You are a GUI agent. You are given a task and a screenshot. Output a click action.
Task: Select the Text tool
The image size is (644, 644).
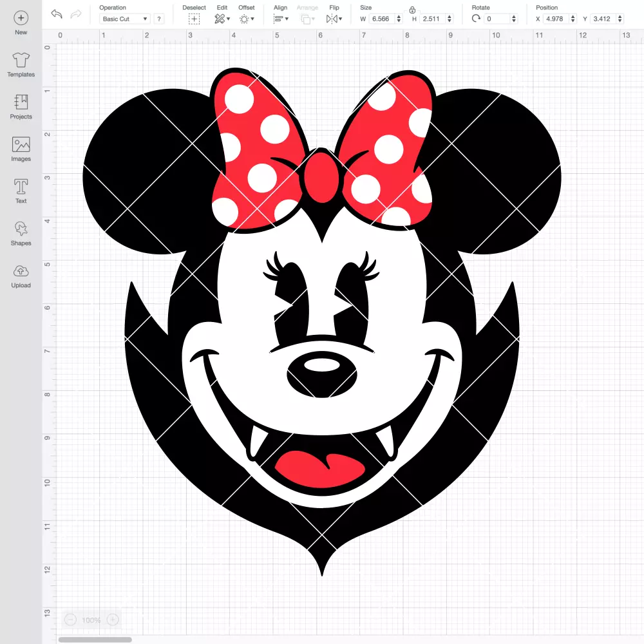(x=21, y=191)
